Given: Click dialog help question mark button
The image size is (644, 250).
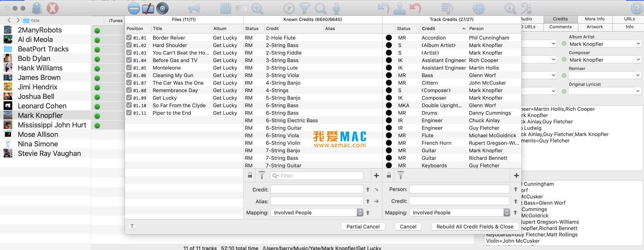Looking at the screenshot, I should pyautogui.click(x=132, y=226).
